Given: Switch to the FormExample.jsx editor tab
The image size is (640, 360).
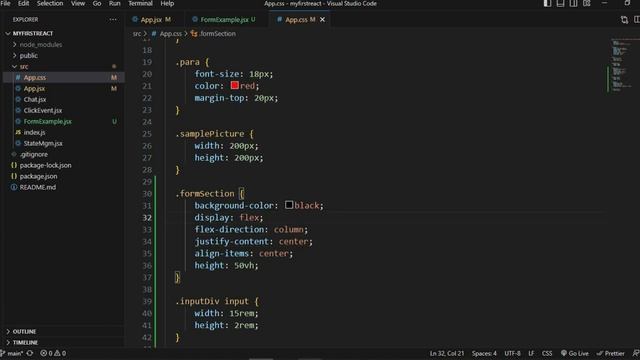Looking at the screenshot, I should 224,20.
